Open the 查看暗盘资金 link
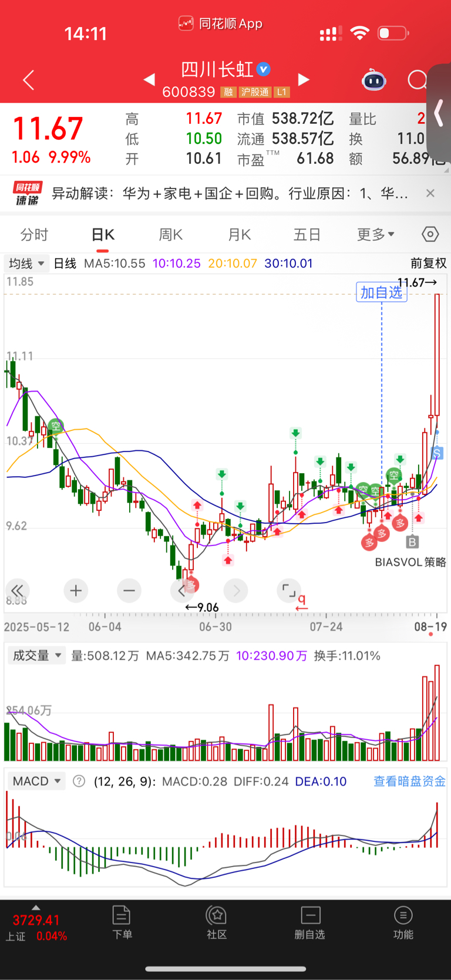The height and width of the screenshot is (980, 451). pyautogui.click(x=409, y=781)
